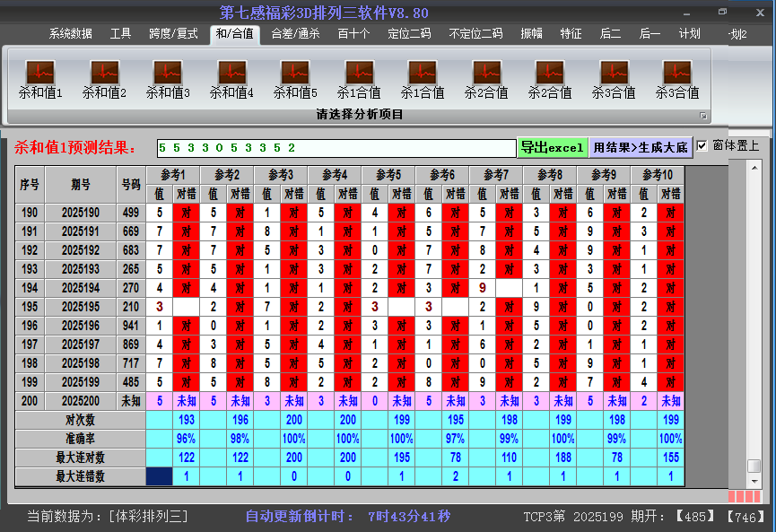Viewport: 776px width, 532px height.
Task: Click number 941 in row 196
Action: 131,326
